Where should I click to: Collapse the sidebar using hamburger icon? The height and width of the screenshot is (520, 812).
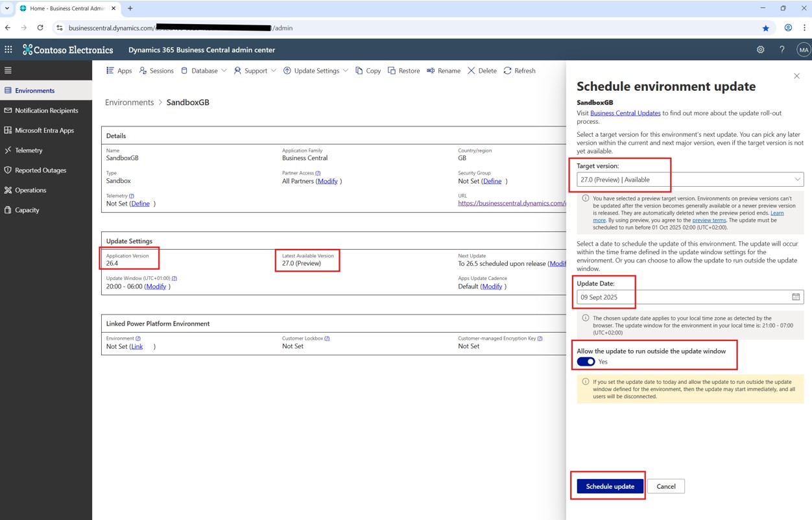(8, 70)
